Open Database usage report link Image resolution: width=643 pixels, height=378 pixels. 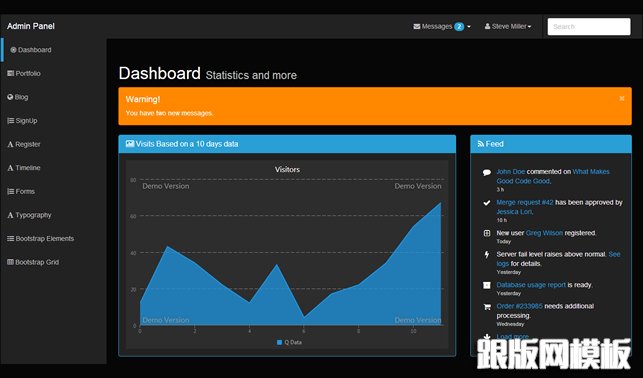click(x=531, y=285)
